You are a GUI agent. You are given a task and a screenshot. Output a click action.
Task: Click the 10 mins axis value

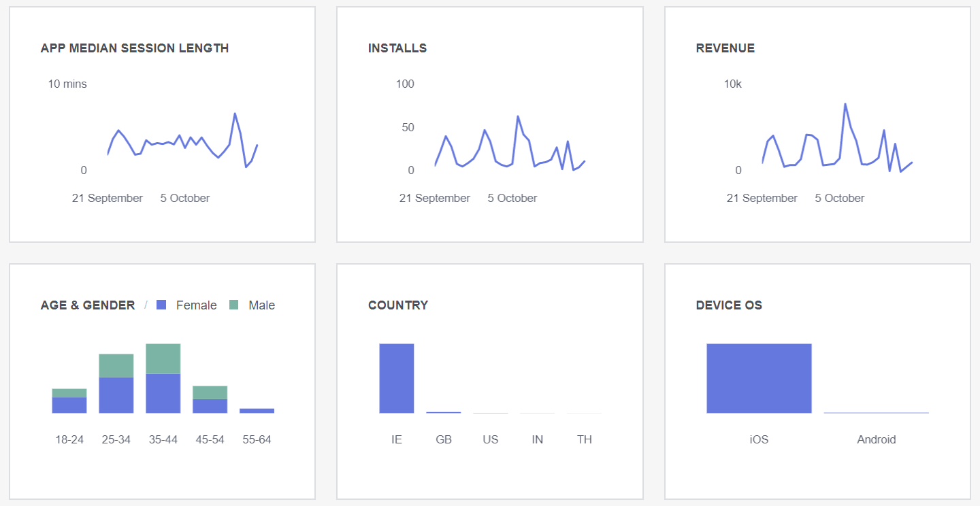(x=67, y=84)
